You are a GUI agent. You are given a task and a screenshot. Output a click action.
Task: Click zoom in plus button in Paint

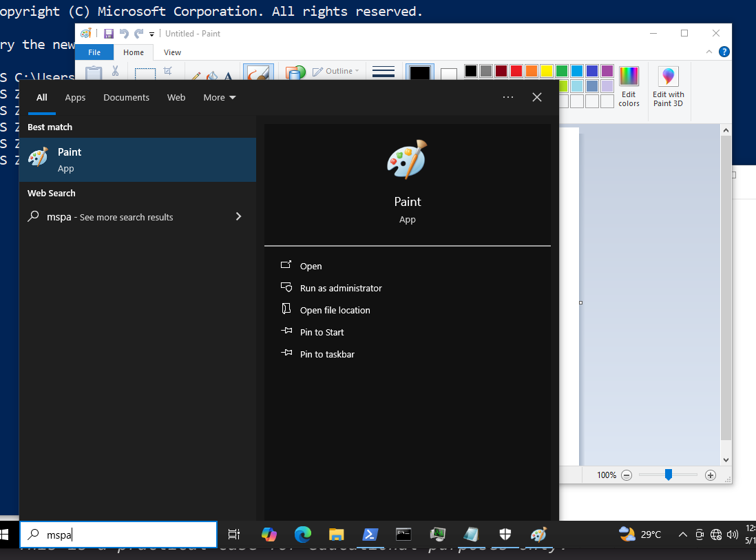[710, 475]
